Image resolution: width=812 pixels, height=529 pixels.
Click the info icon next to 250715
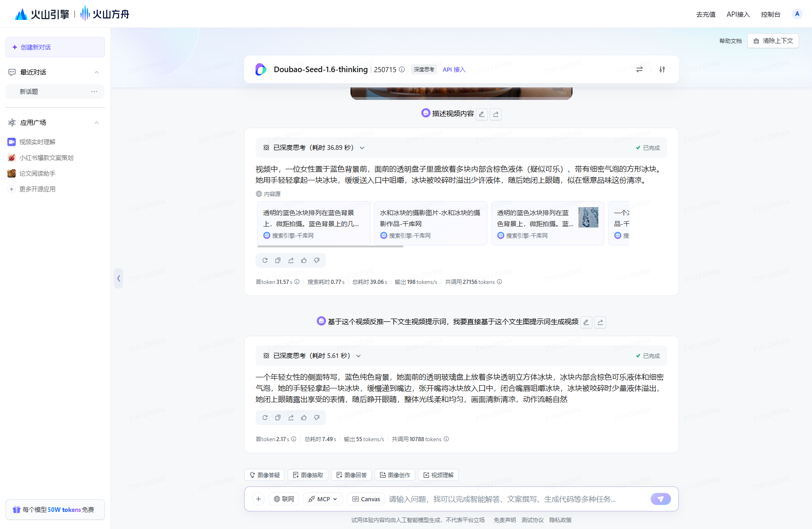coord(402,69)
